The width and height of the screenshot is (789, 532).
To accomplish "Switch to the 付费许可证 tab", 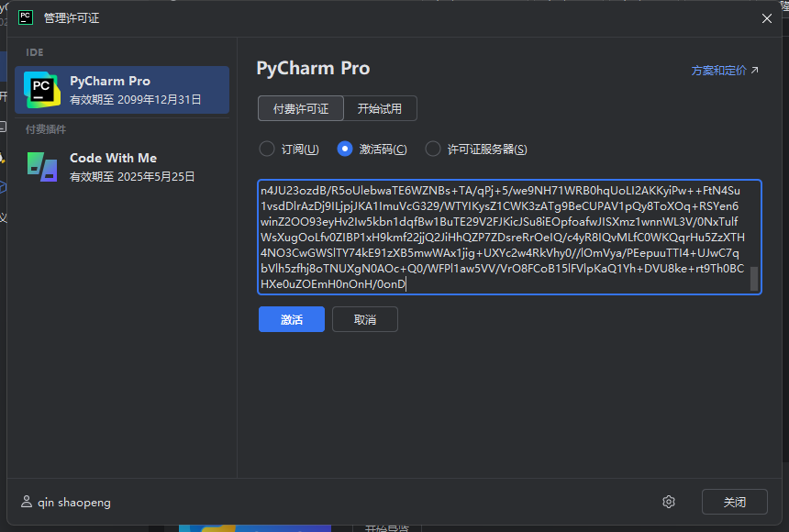I will point(301,109).
